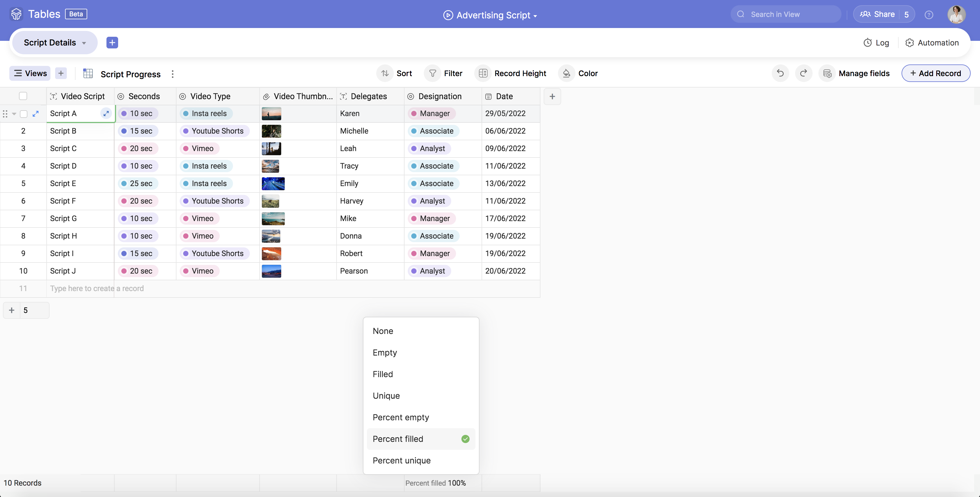
Task: Click the add column plus icon
Action: point(552,97)
